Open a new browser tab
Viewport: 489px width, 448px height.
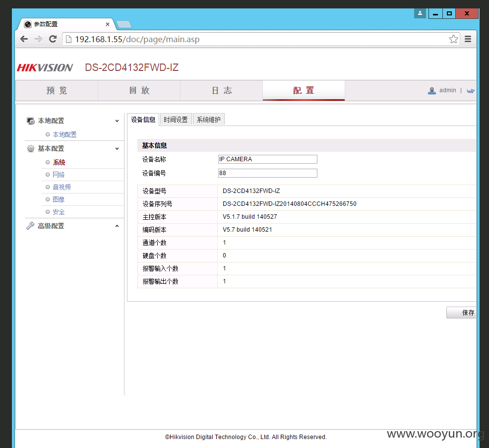pos(124,24)
